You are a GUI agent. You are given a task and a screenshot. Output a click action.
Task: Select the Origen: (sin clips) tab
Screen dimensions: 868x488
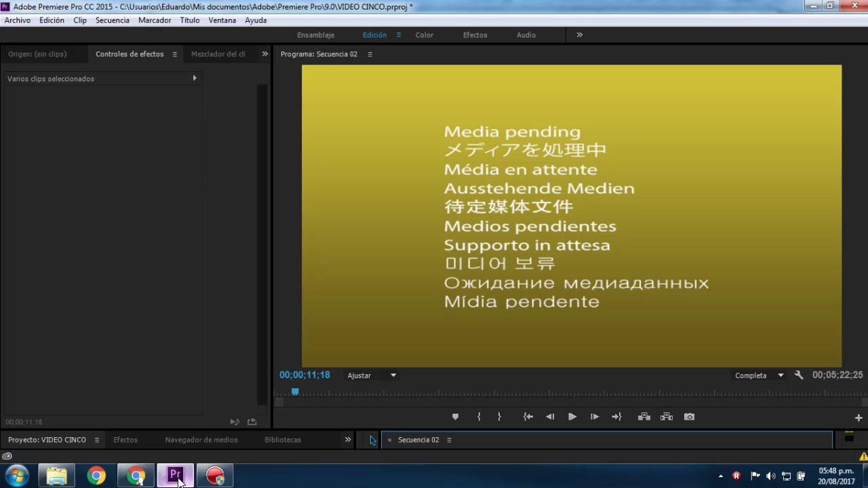pyautogui.click(x=37, y=54)
